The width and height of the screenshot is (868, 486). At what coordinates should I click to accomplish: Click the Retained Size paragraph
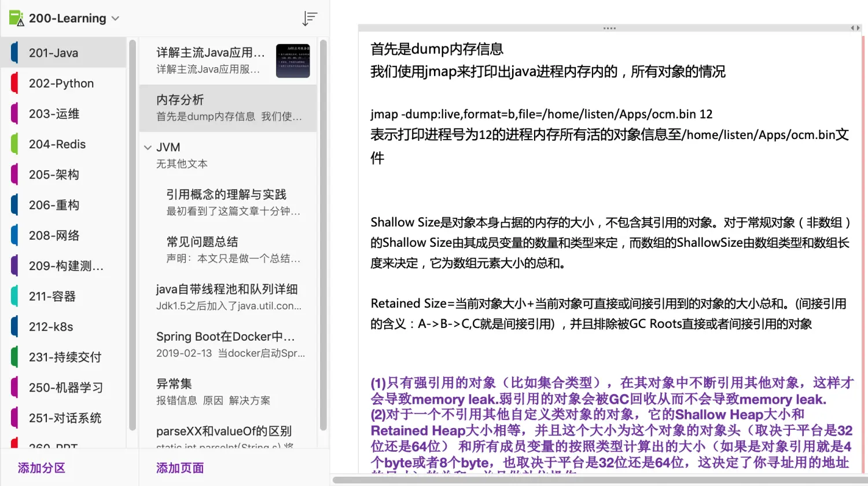[x=608, y=313]
